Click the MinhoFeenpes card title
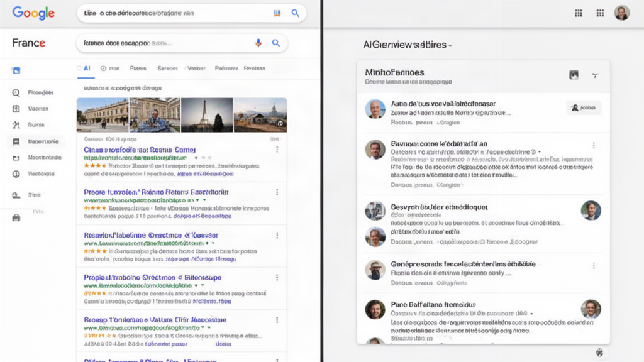This screenshot has width=644, height=362. 394,72
